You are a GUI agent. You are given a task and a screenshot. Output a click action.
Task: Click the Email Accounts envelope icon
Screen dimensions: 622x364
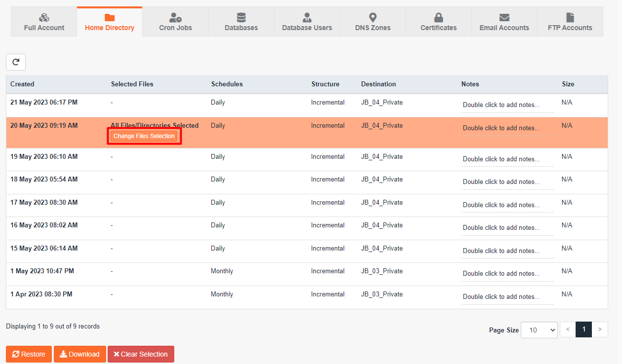[x=504, y=18]
